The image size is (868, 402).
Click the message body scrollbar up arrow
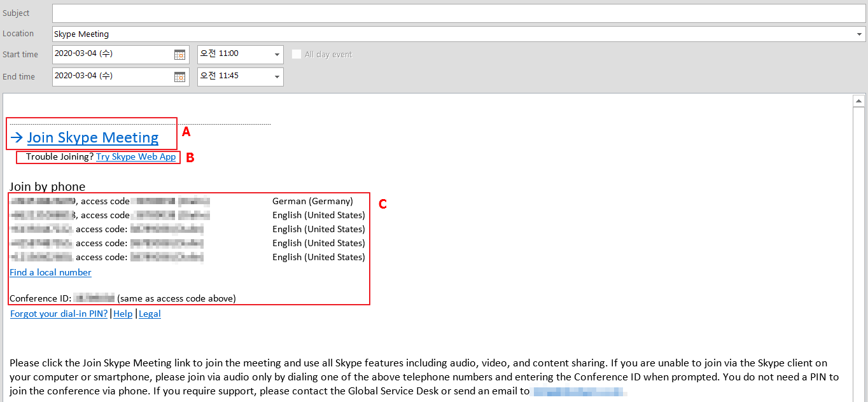(x=859, y=101)
